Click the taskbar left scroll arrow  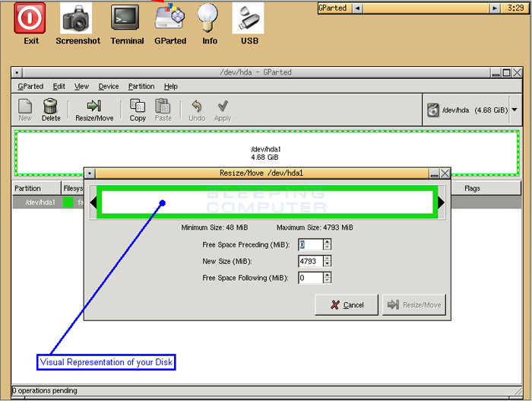tap(357, 8)
